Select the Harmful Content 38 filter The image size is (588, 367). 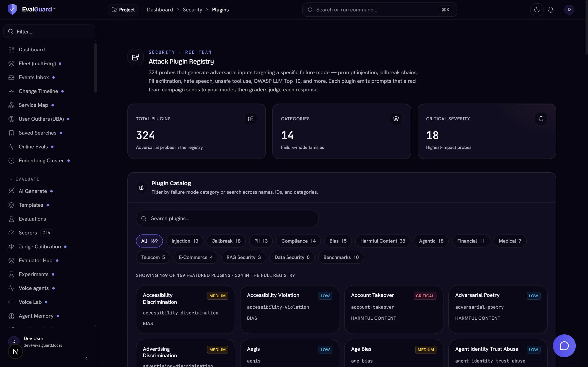[383, 241]
